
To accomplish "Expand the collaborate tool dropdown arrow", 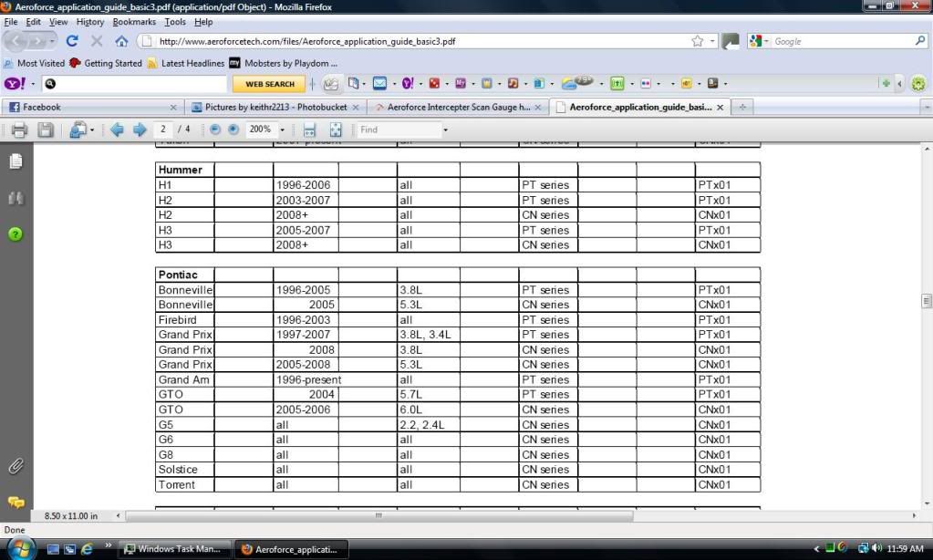I will tap(92, 130).
